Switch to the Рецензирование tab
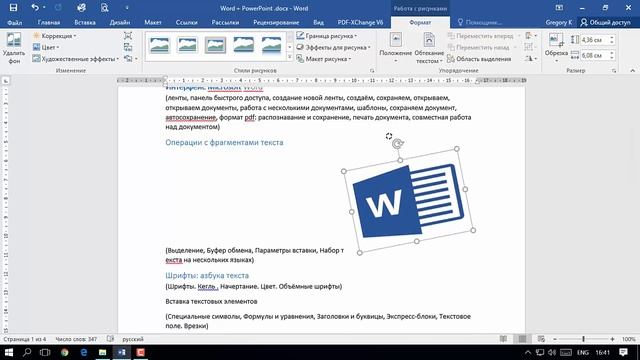Viewport: 640px width, 360px height. [276, 22]
